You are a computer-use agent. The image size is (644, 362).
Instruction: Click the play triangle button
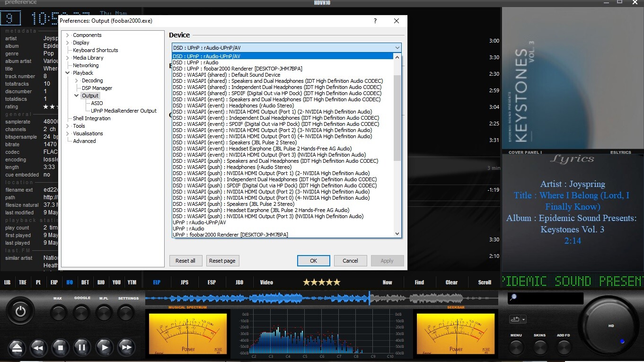(x=105, y=348)
